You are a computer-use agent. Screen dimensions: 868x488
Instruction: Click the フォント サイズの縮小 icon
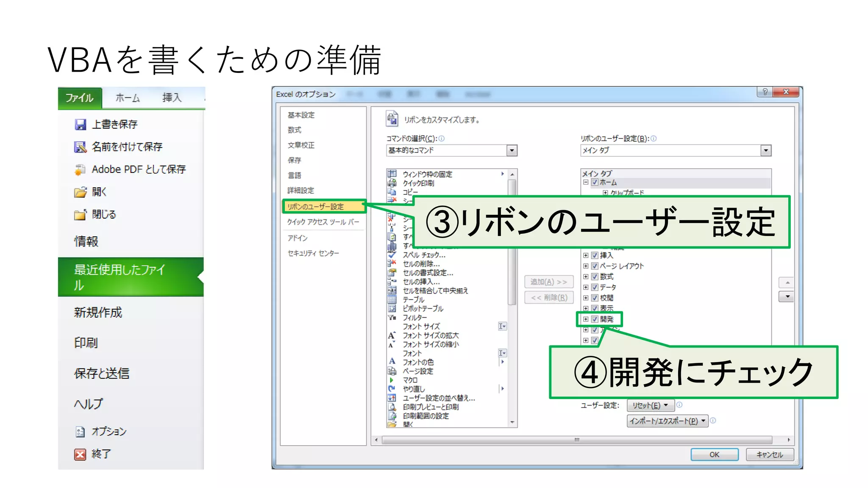pos(392,344)
